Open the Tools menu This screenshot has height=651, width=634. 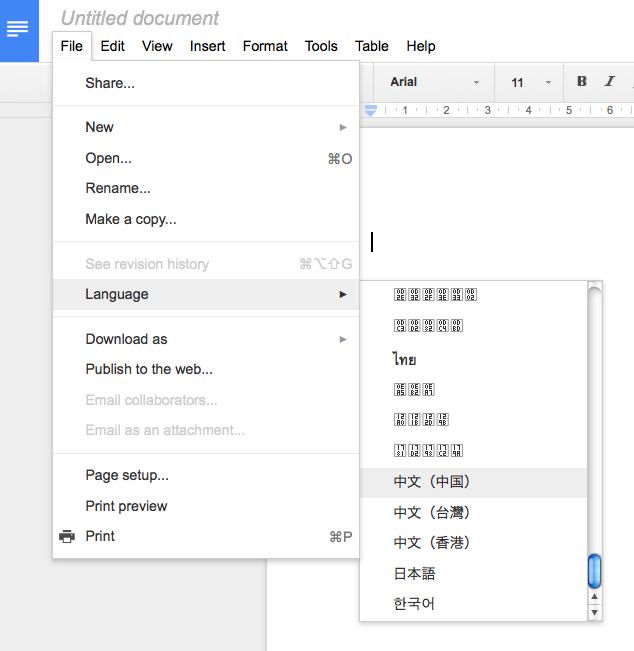321,46
